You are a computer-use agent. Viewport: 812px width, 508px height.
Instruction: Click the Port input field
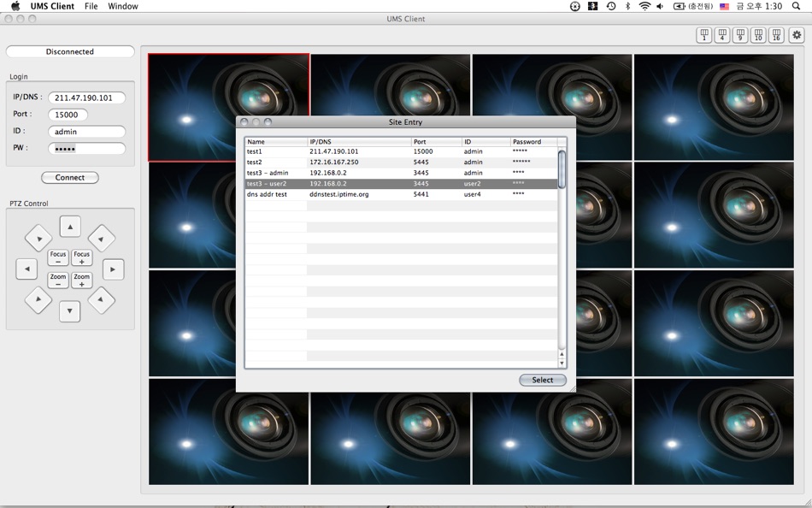point(68,115)
